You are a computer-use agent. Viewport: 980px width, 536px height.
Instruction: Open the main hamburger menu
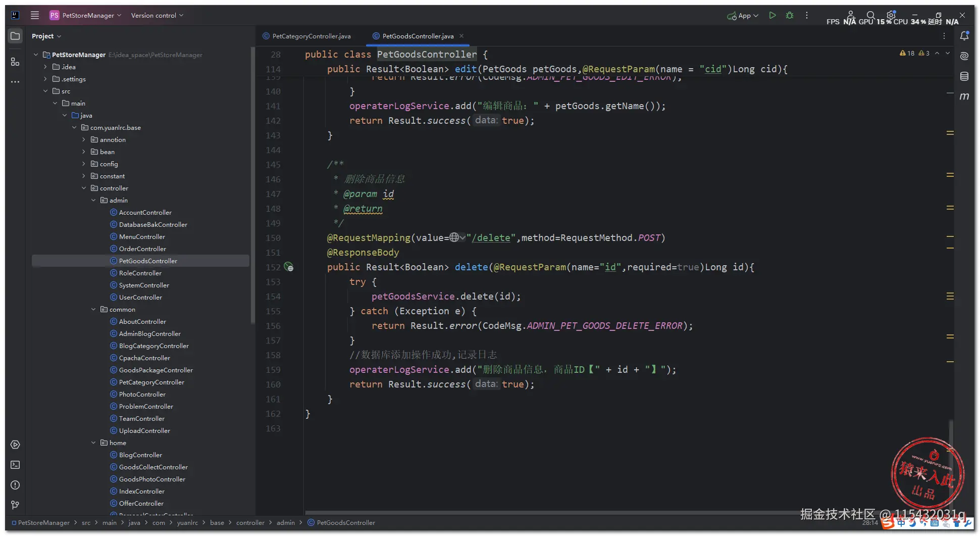35,15
